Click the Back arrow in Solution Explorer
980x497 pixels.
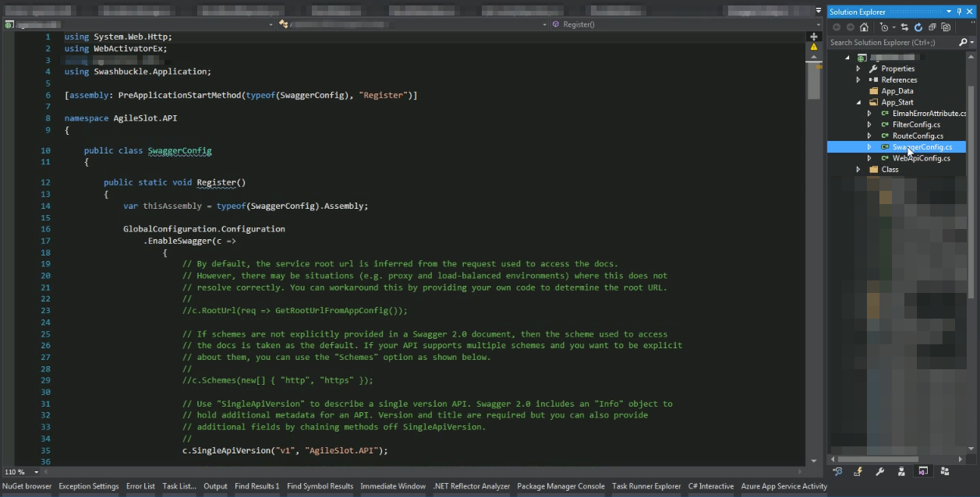pyautogui.click(x=837, y=27)
